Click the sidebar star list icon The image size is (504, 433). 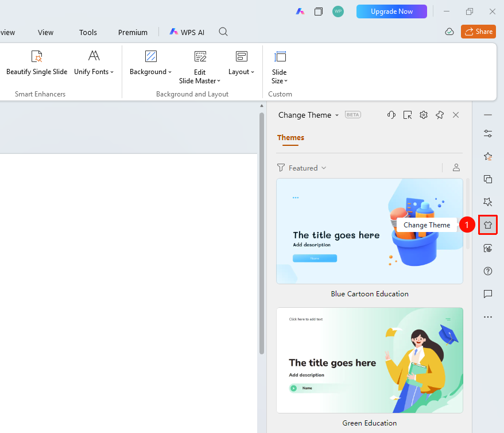[487, 156]
